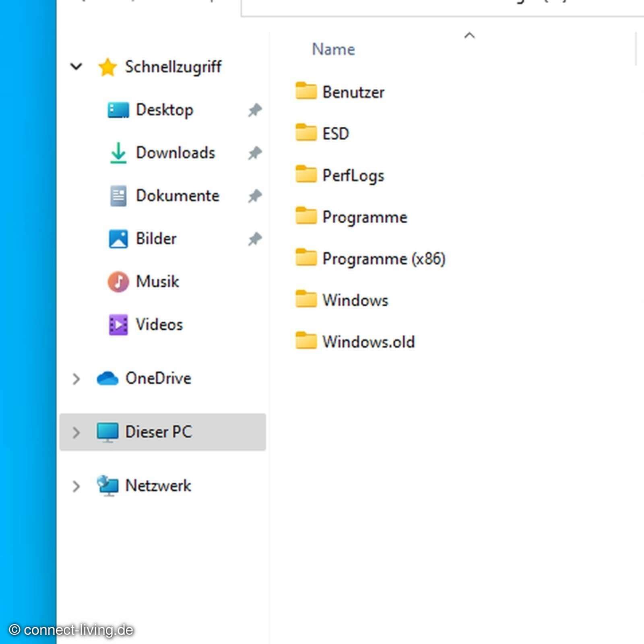The image size is (644, 644).
Task: Select the Downloads folder icon
Action: [118, 153]
